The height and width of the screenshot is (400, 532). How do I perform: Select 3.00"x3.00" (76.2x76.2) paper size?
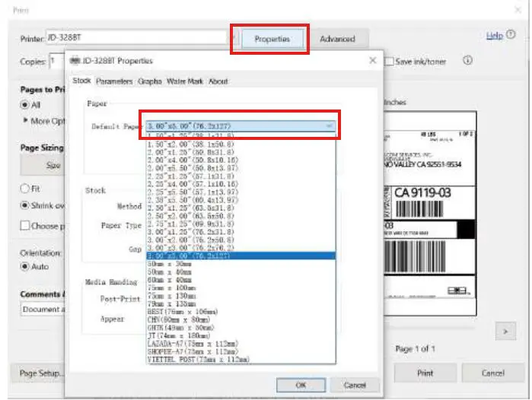[x=241, y=247]
